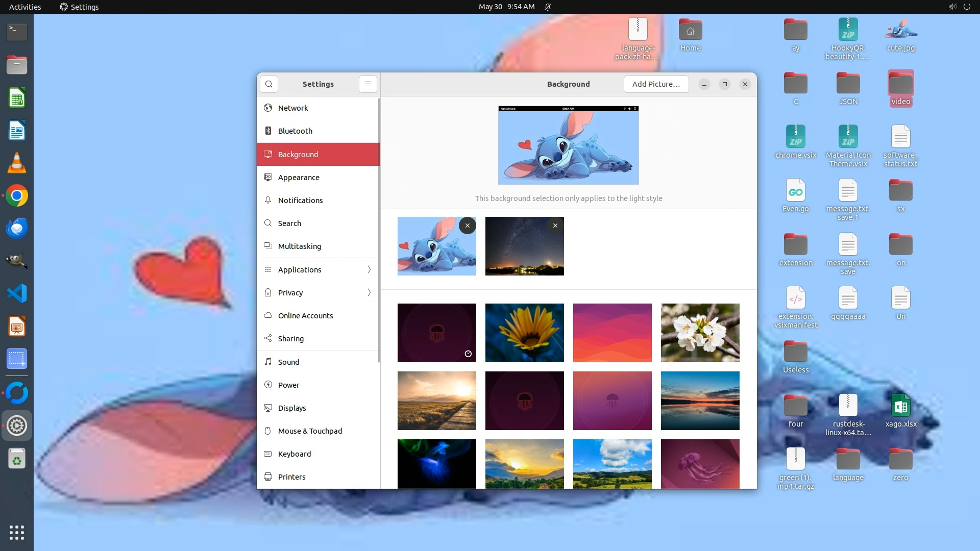Go to the Appearance settings panel

coord(299,178)
